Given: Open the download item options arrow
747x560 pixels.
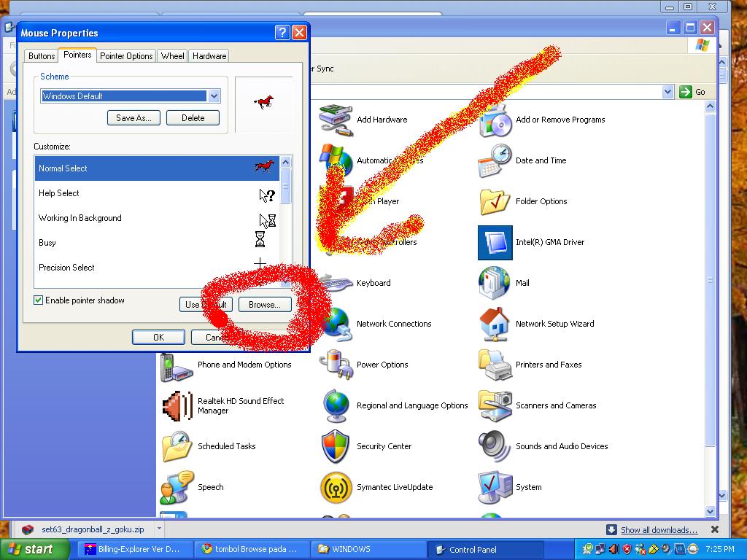Looking at the screenshot, I should click(159, 529).
